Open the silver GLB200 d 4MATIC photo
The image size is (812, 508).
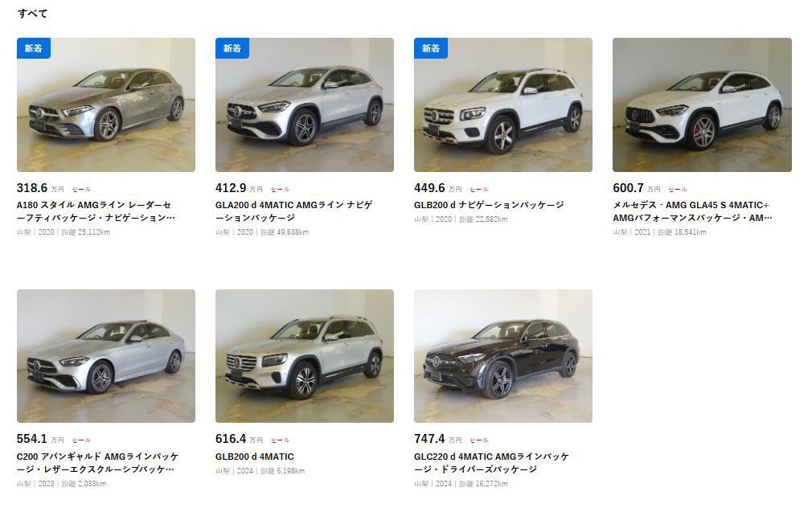click(x=305, y=356)
